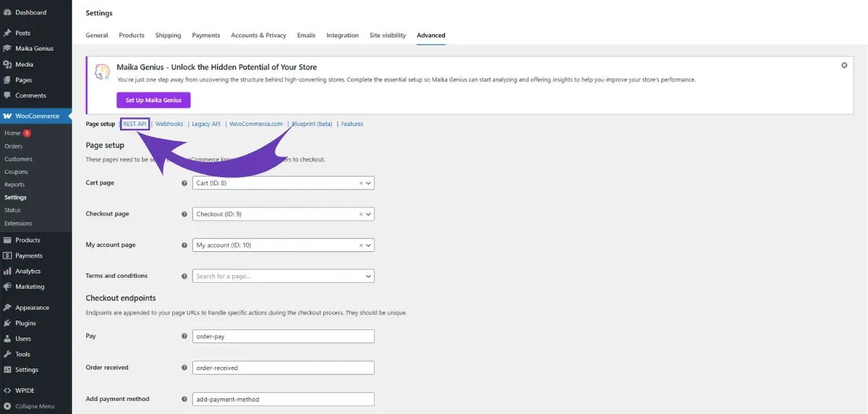This screenshot has height=414, width=868.
Task: Click help icon beside Terms and conditions
Action: coord(184,276)
